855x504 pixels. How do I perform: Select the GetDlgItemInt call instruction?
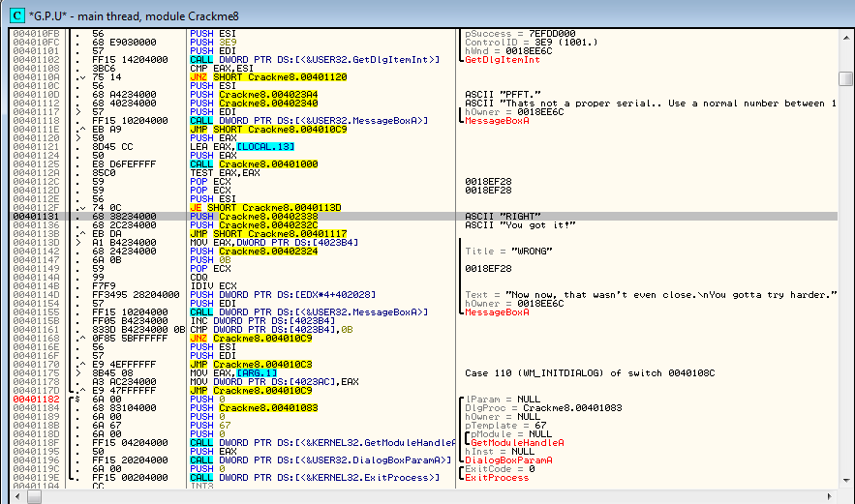[315, 60]
